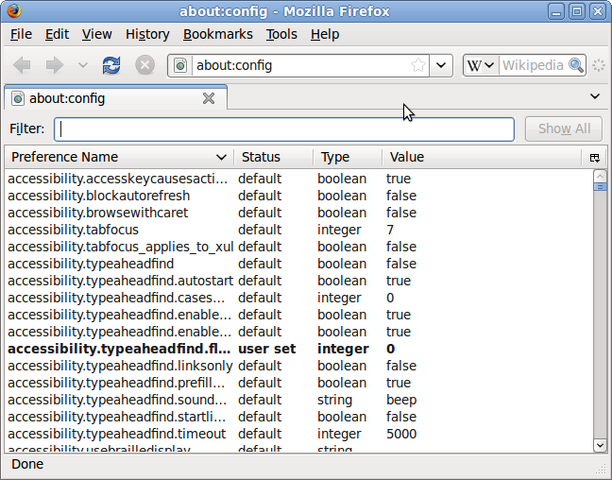
Task: Sort by the Status column header
Action: (x=273, y=157)
